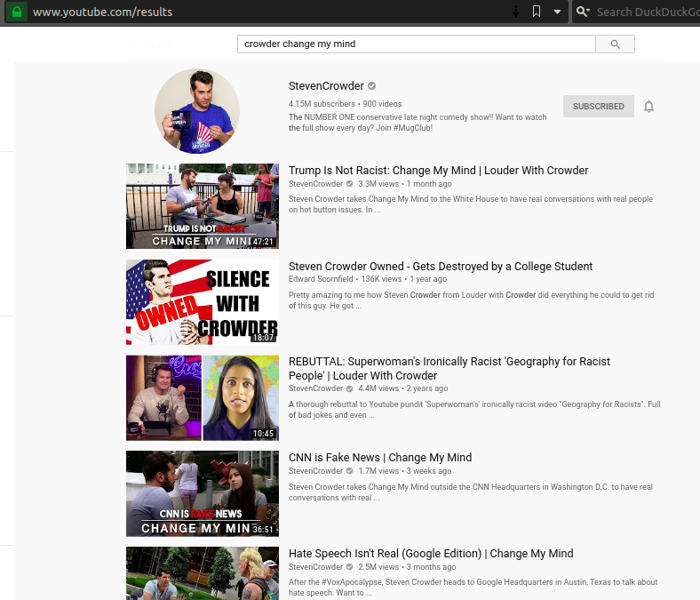Open the Silence With Crowder Owned thumbnail
This screenshot has height=600, width=700.
203,302
